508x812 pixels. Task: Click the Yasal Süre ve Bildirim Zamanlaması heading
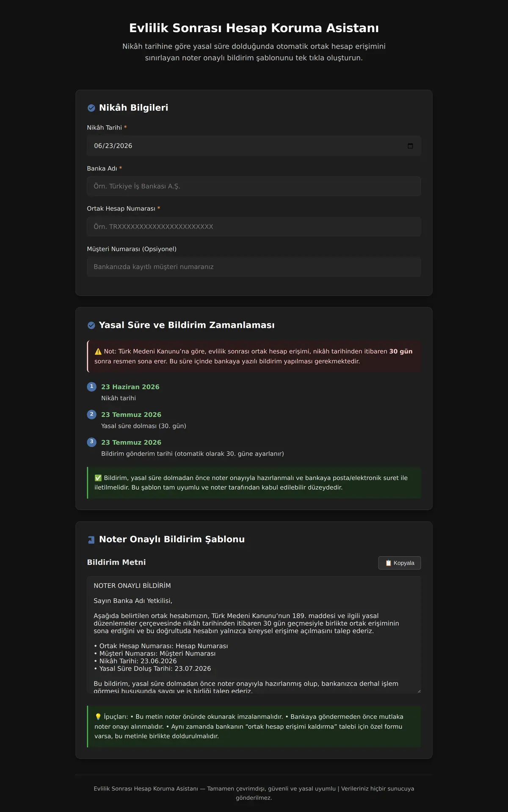click(x=187, y=325)
